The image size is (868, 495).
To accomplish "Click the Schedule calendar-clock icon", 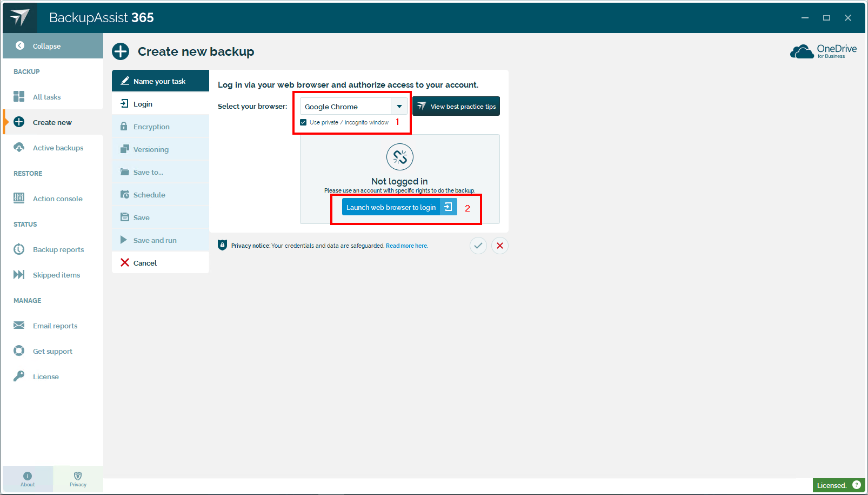I will click(124, 194).
